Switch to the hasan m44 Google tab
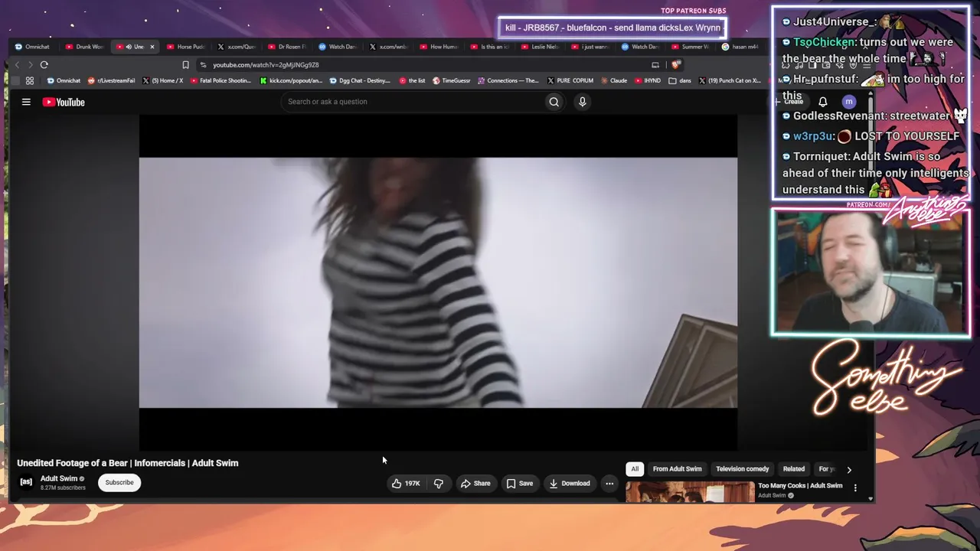 (x=740, y=47)
